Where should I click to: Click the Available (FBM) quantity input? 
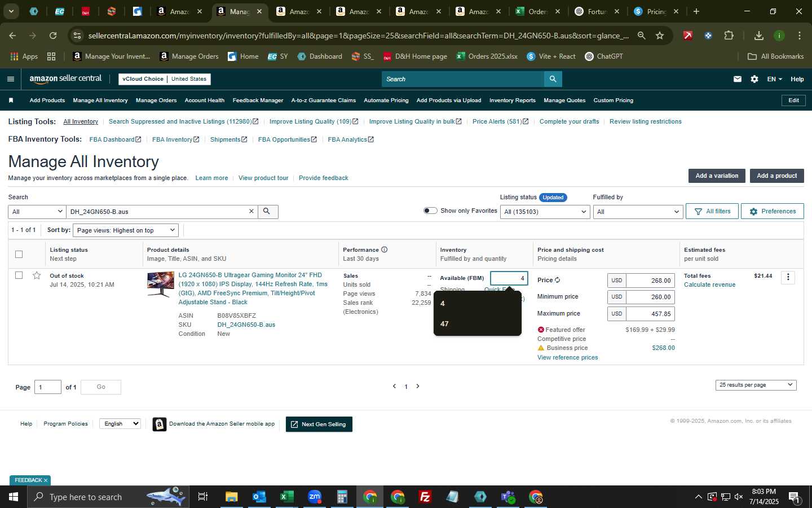pos(509,278)
